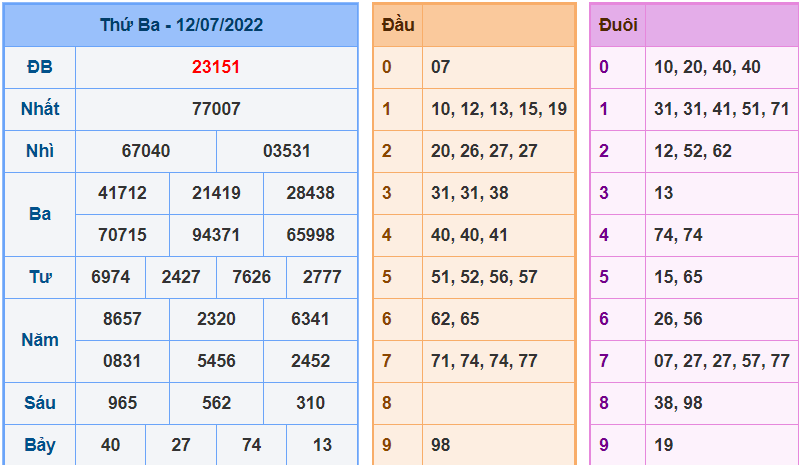Click '15, 65' in Đuôi table
Image resolution: width=799 pixels, height=465 pixels.
(x=678, y=277)
